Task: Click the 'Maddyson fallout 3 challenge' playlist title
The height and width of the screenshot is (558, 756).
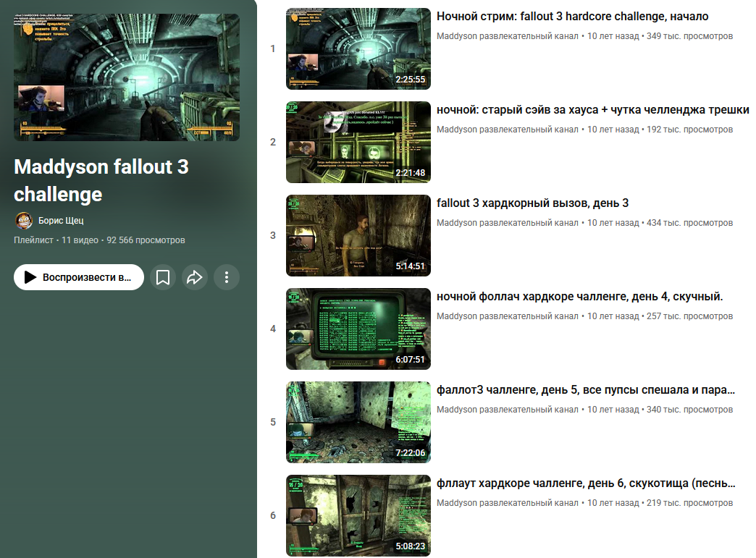Action: [101, 180]
